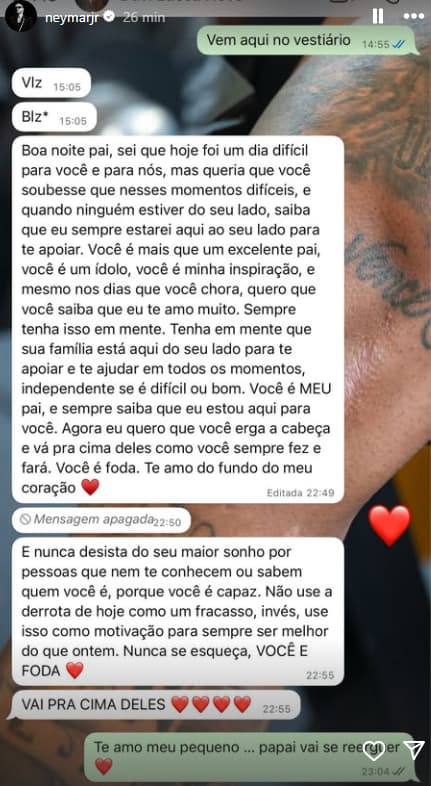Select the deleted message prohibited icon
Screen dimensions: 431x786
point(26,519)
